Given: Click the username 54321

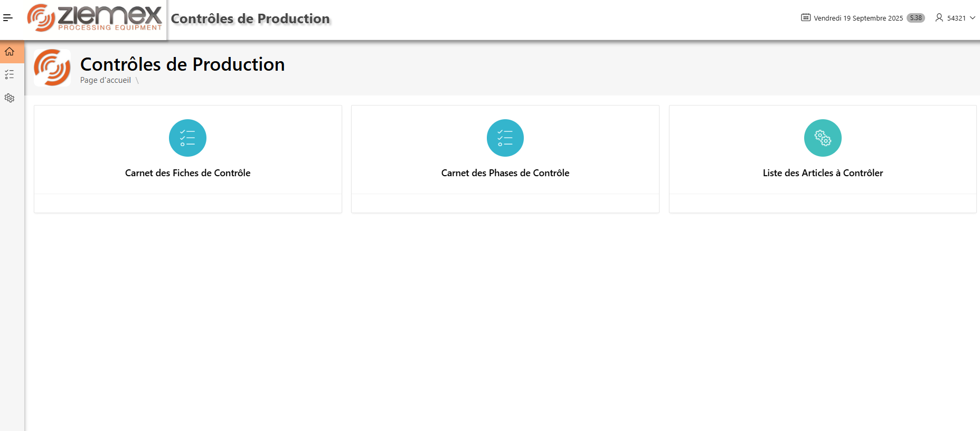Looking at the screenshot, I should [956, 18].
